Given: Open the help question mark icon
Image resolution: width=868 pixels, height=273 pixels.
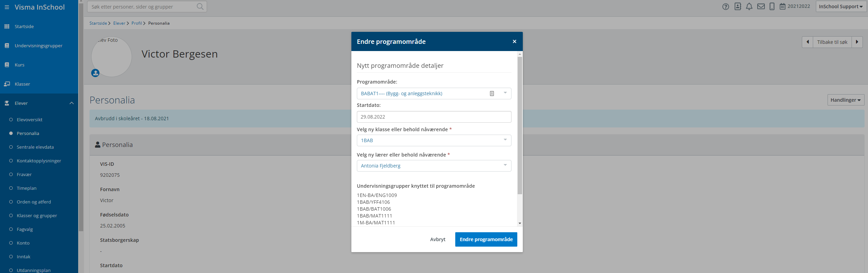Looking at the screenshot, I should 725,7.
